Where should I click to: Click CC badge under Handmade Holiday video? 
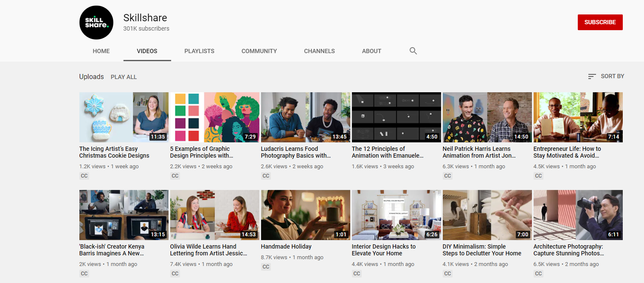click(266, 267)
